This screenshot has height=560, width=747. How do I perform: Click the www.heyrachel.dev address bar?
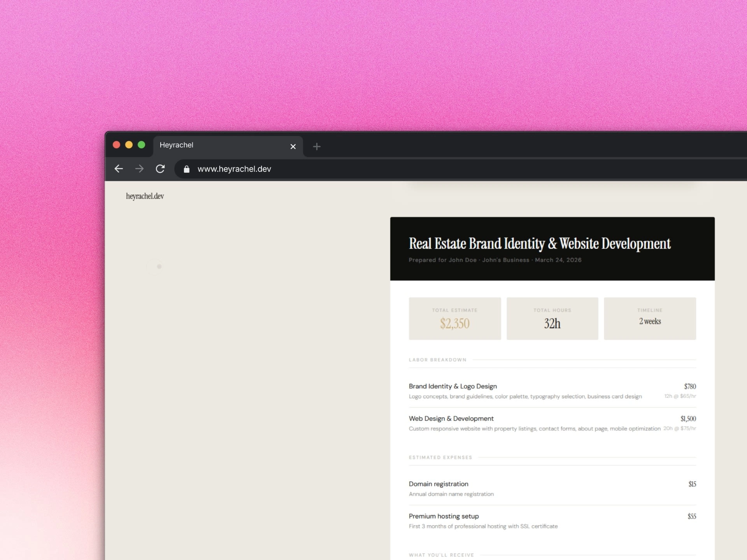pyautogui.click(x=350, y=169)
